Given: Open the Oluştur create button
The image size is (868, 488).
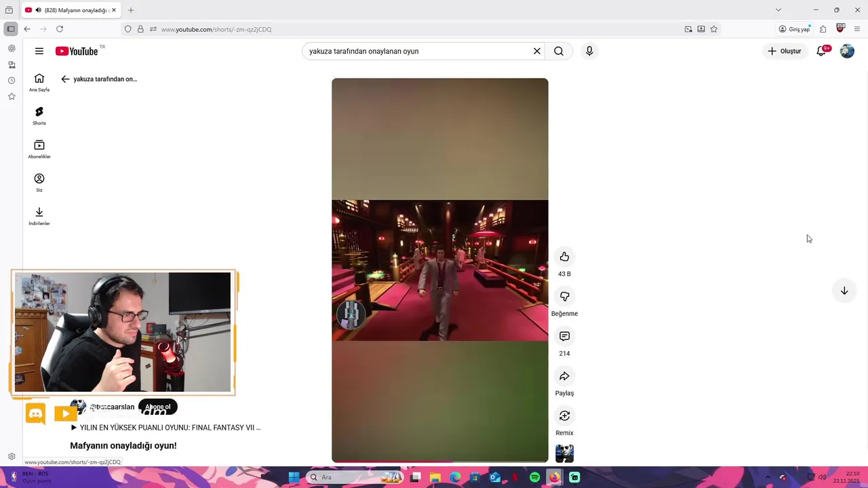Looking at the screenshot, I should (785, 51).
